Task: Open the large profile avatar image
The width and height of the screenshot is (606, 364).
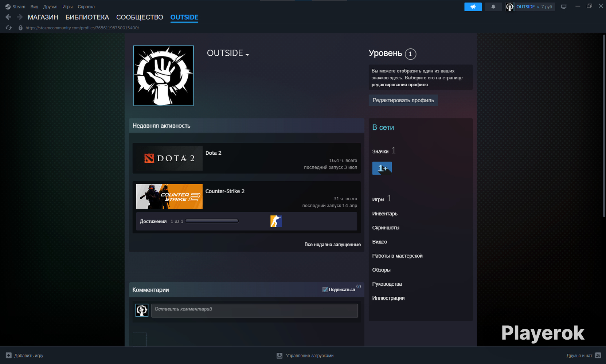Action: [164, 76]
